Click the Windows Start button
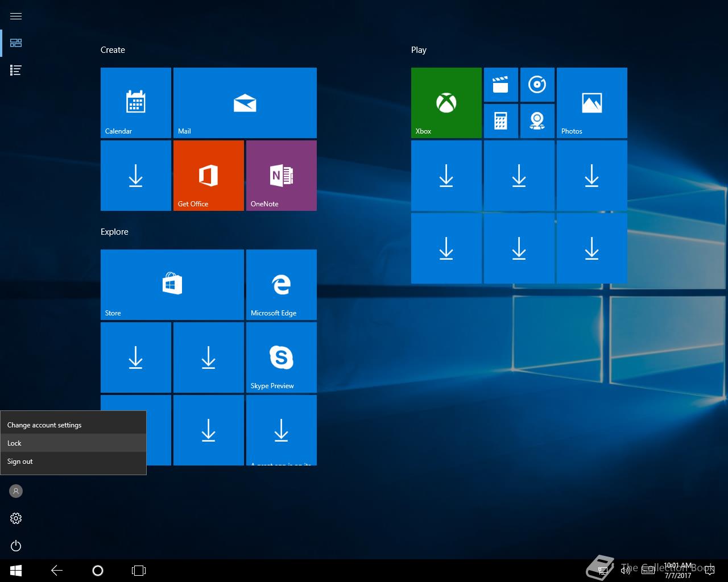This screenshot has height=582, width=728. pyautogui.click(x=16, y=571)
